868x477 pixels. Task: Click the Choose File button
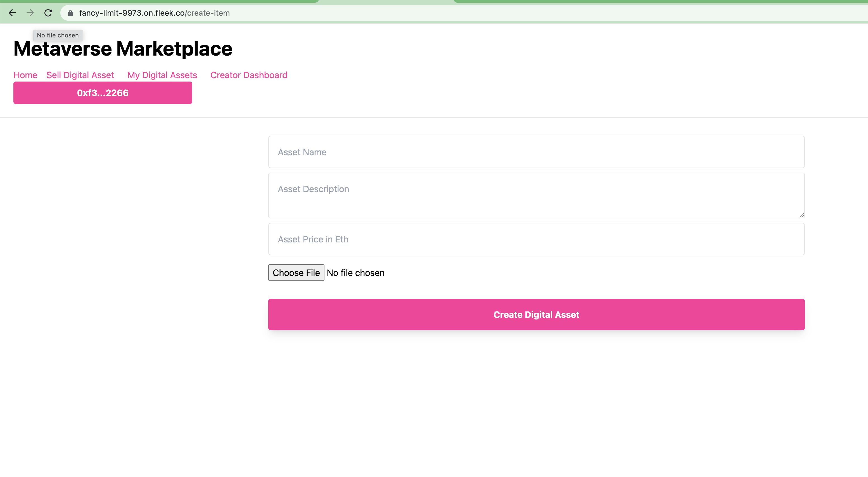pyautogui.click(x=296, y=273)
